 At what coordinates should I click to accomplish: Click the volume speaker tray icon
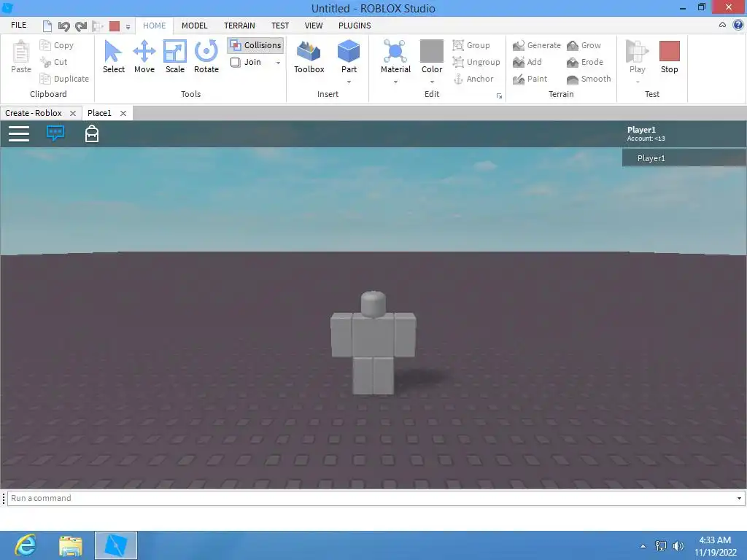click(678, 546)
